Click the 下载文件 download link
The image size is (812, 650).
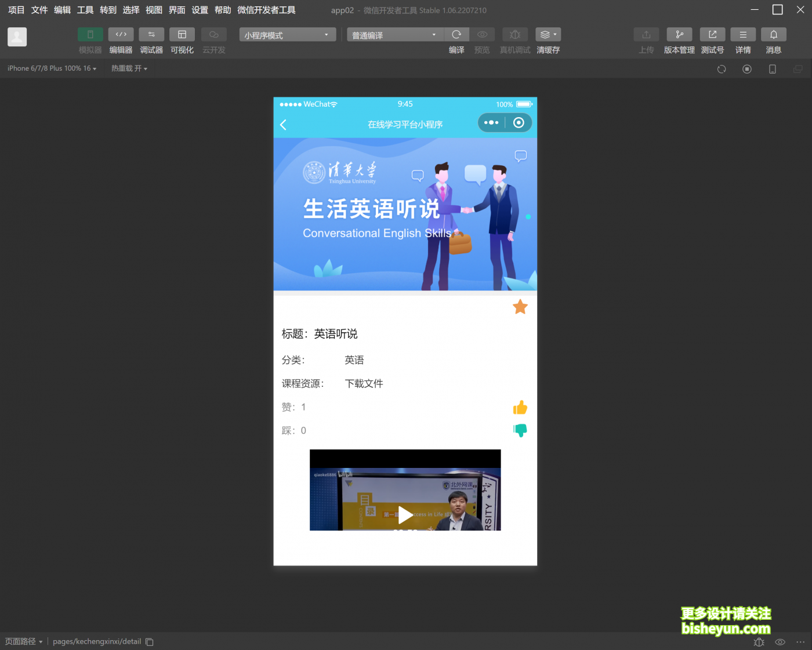(364, 383)
